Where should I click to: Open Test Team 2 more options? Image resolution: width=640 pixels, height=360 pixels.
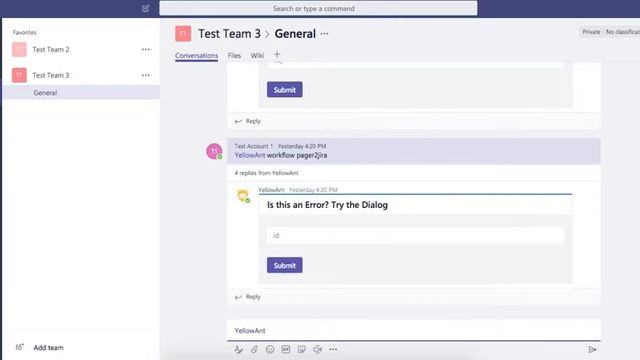pos(146,49)
